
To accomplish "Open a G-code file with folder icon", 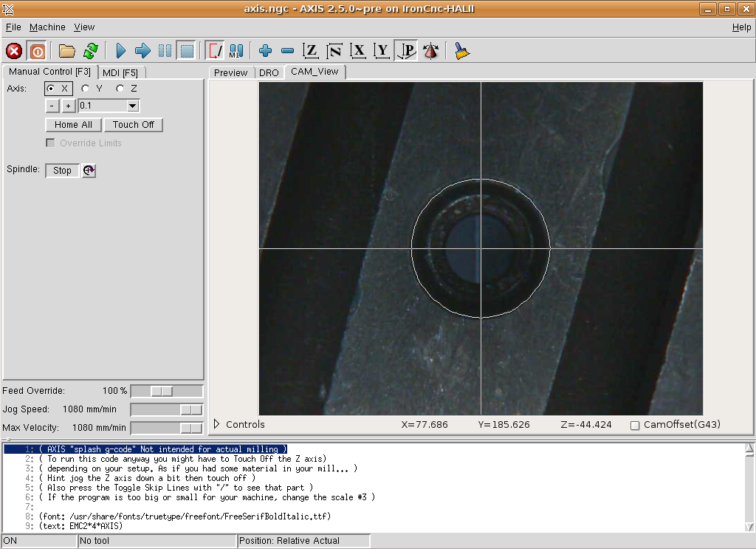I will [67, 51].
